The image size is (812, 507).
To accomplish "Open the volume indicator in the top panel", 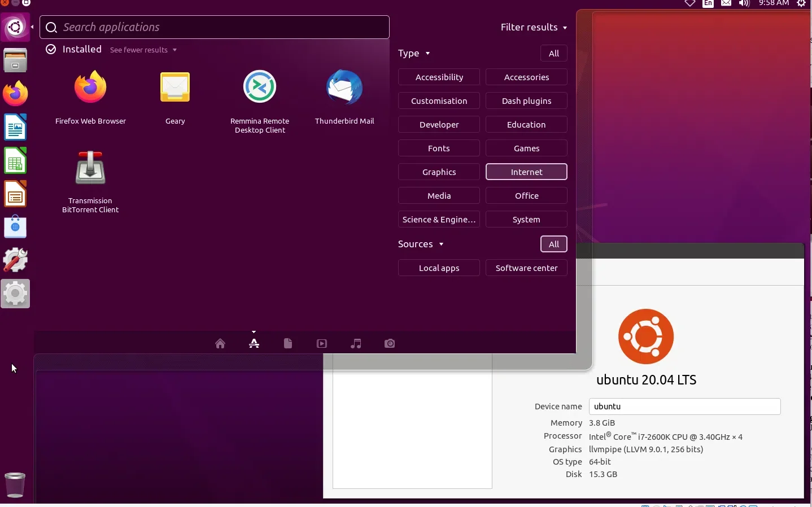I will [x=745, y=3].
